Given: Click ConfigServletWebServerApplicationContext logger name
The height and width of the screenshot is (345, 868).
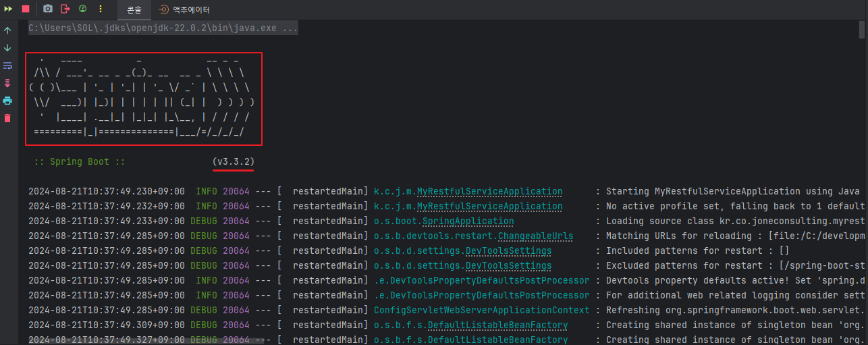Looking at the screenshot, I should point(481,311).
